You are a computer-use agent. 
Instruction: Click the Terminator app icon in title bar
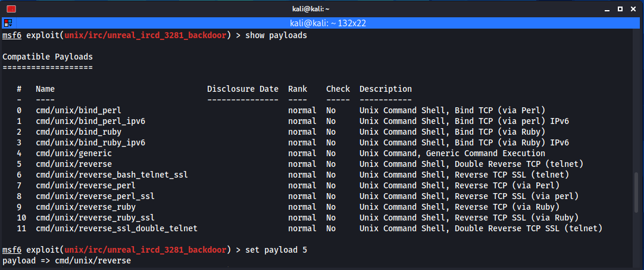click(11, 8)
